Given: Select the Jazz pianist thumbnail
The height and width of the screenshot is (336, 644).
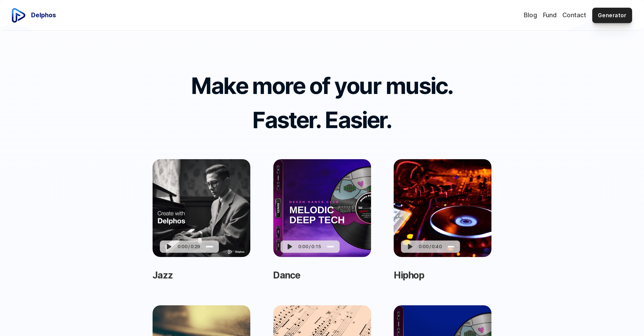Looking at the screenshot, I should point(201,208).
